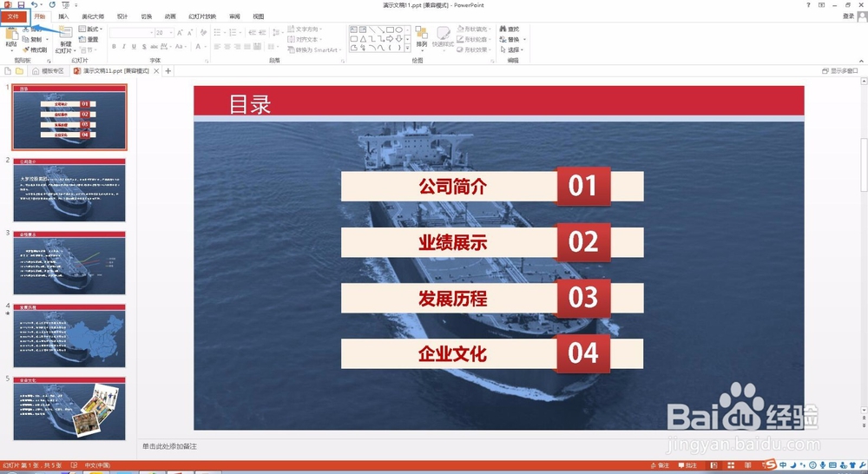Image resolution: width=868 pixels, height=474 pixels.
Task: Open the 文件 (File) tab
Action: (13, 16)
